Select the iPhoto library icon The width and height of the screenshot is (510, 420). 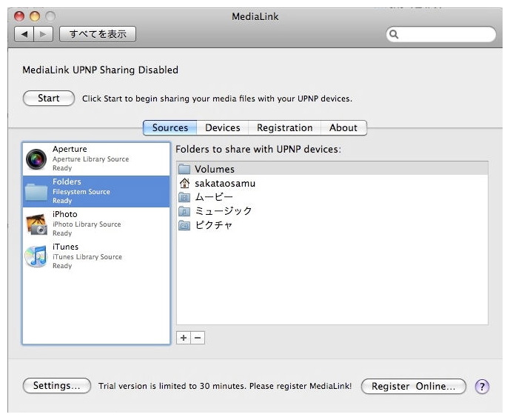click(36, 224)
